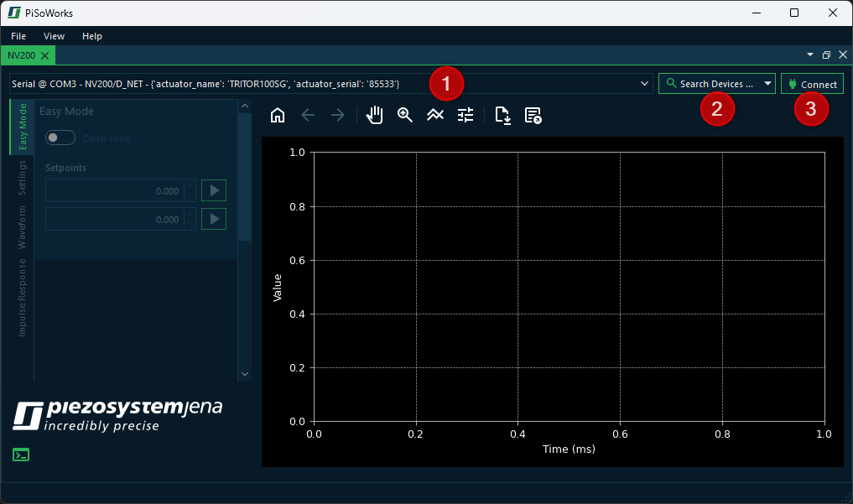Screen dimensions: 853x504
Task: Open the File menu
Action: coord(18,36)
